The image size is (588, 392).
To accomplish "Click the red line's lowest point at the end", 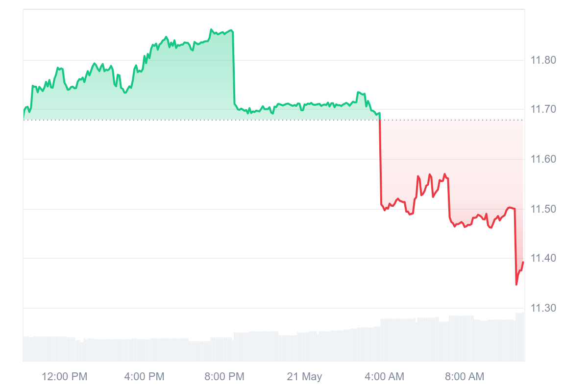I will coord(516,284).
